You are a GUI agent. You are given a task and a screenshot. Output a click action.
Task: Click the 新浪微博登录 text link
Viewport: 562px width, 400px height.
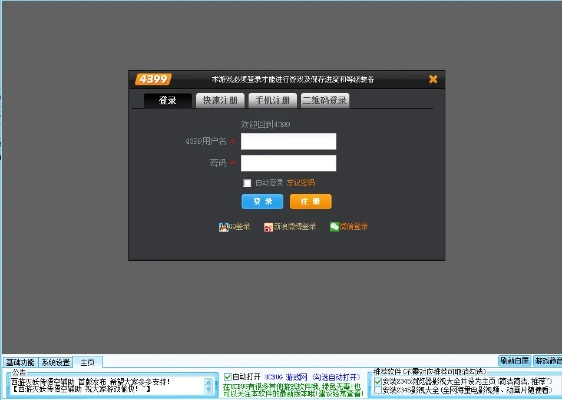pos(295,227)
